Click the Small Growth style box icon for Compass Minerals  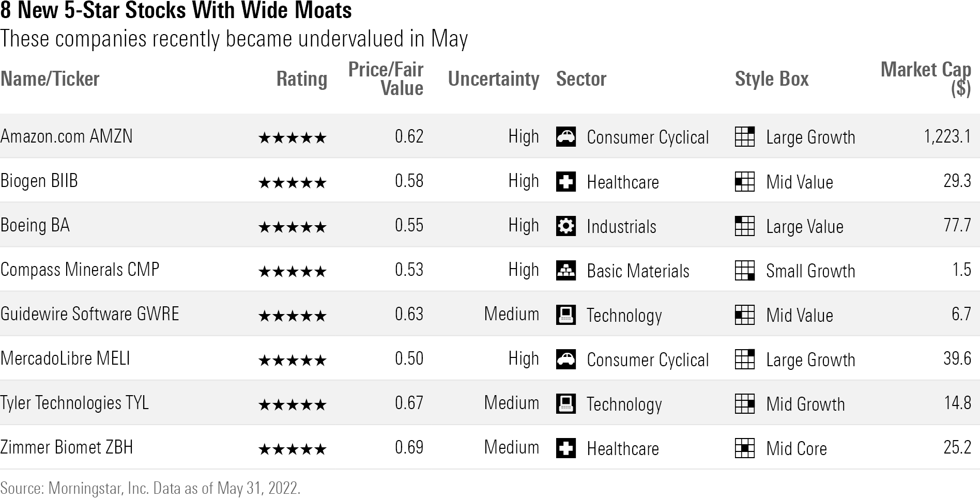pyautogui.click(x=744, y=271)
